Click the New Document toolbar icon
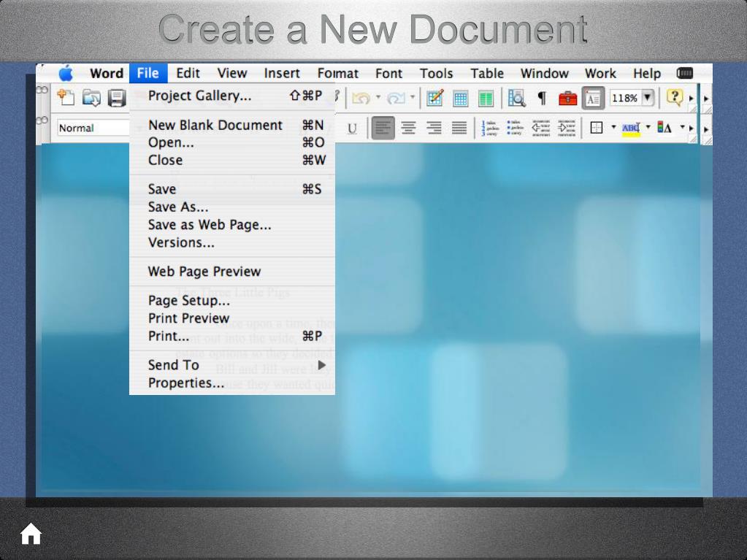747x560 pixels. point(66,98)
